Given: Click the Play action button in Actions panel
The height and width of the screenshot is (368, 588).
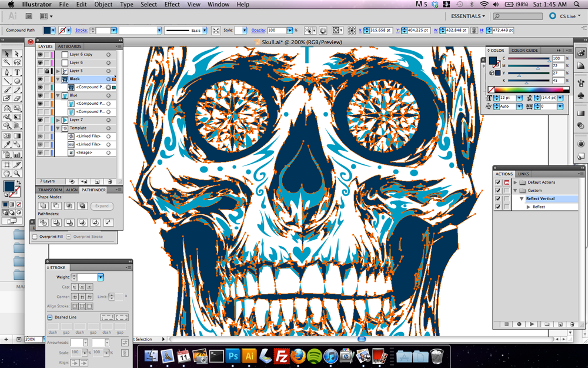Looking at the screenshot, I should (x=532, y=324).
